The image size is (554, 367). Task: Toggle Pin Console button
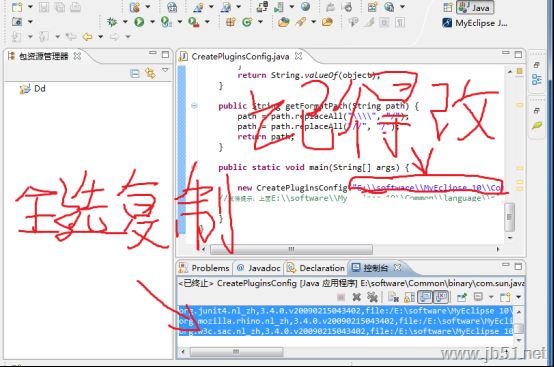[462, 297]
